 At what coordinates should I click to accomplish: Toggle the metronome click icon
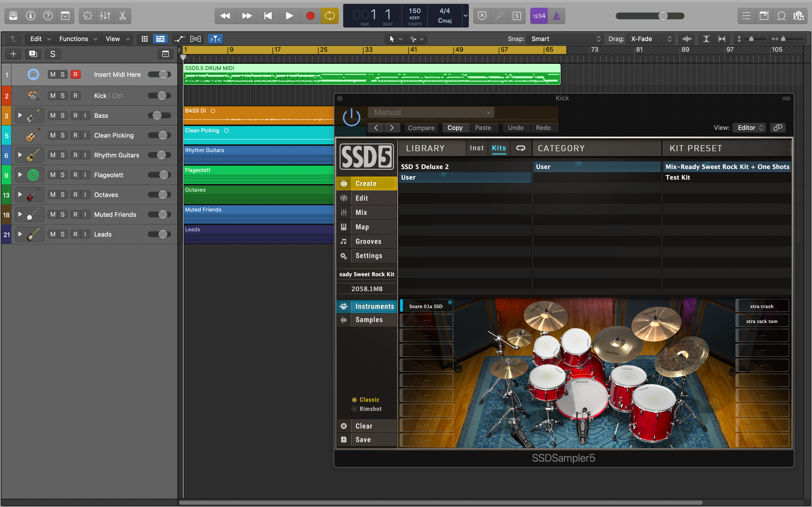click(x=556, y=16)
